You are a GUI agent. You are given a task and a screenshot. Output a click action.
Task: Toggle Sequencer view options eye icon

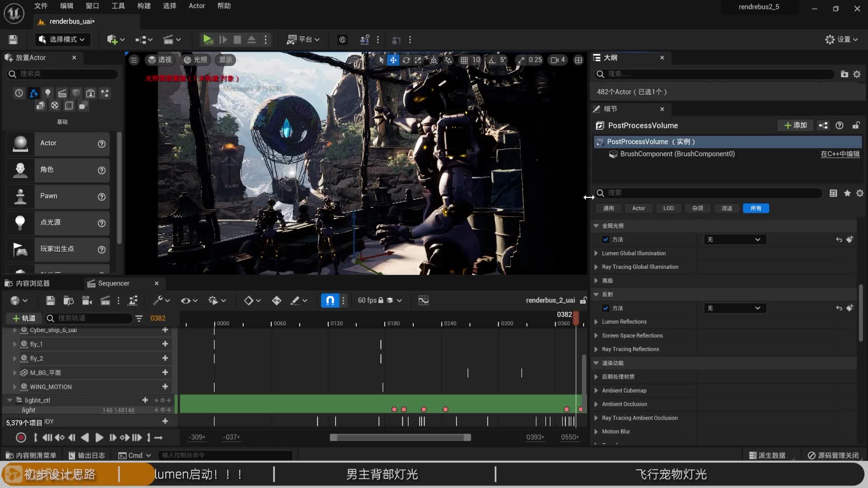click(x=189, y=300)
